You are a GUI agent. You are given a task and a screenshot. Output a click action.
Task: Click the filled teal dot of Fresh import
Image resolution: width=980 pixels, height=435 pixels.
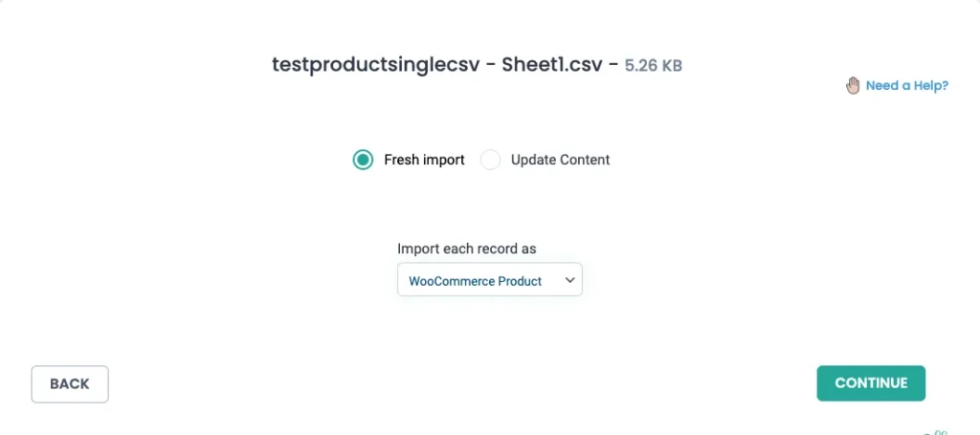(363, 160)
